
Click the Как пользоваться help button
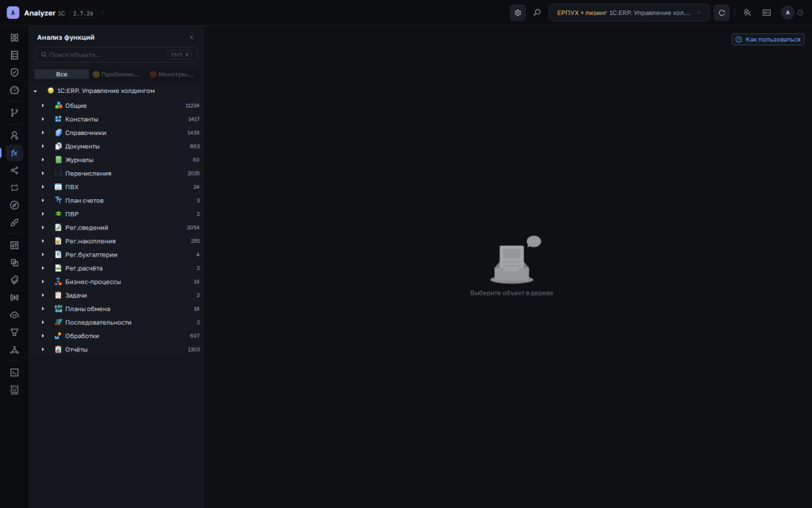pos(768,40)
